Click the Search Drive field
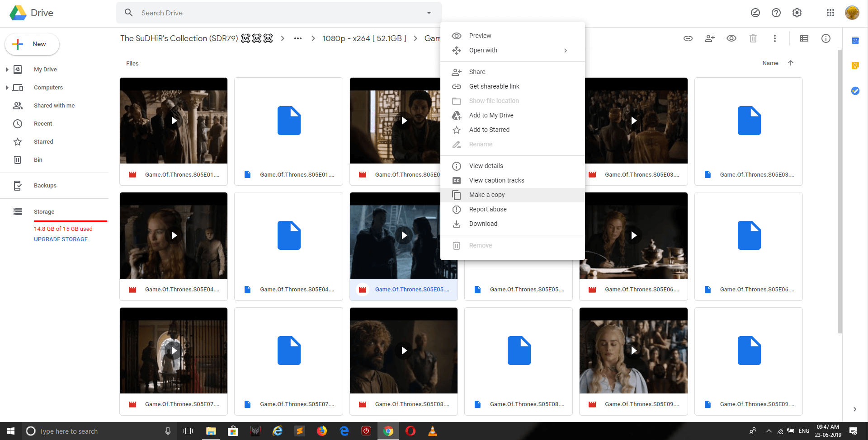Screen dimensions: 868x440 click(278, 13)
